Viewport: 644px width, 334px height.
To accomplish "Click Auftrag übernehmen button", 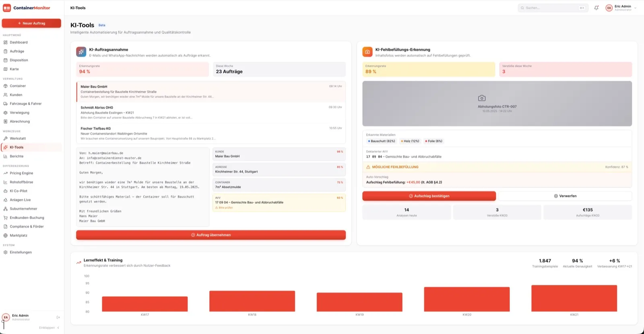I will coord(211,235).
